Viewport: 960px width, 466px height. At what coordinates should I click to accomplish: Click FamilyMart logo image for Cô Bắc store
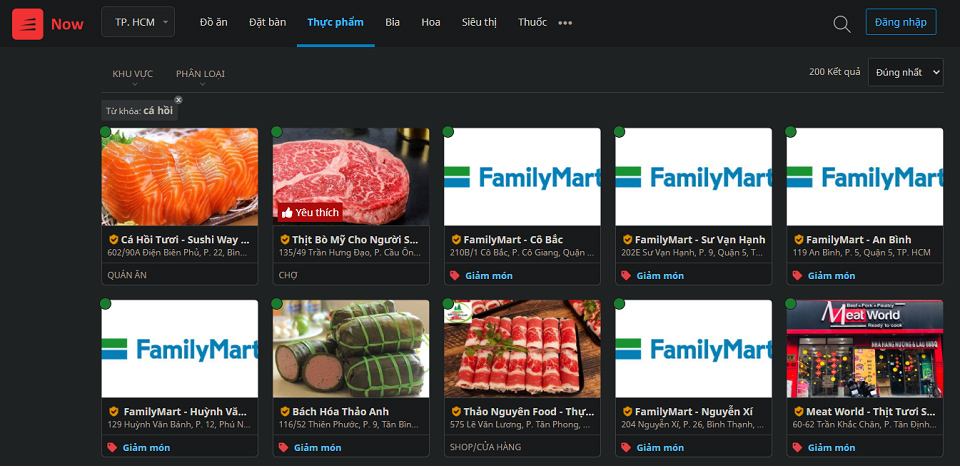coord(522,176)
